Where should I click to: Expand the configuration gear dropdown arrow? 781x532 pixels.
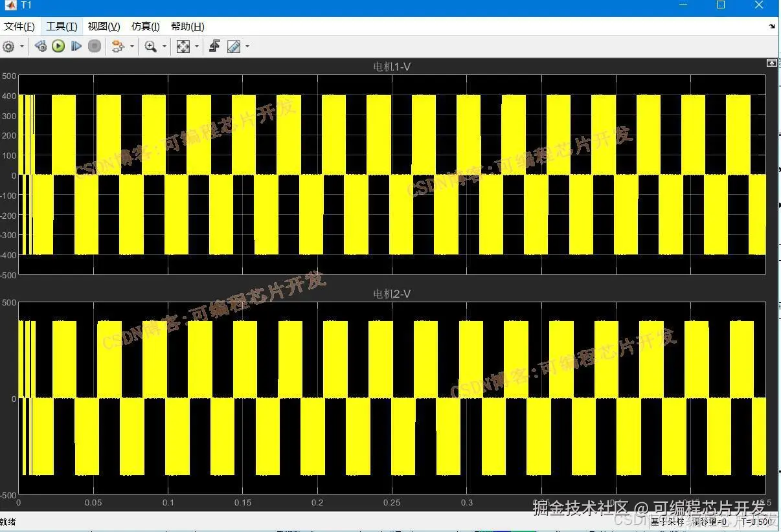click(x=21, y=47)
